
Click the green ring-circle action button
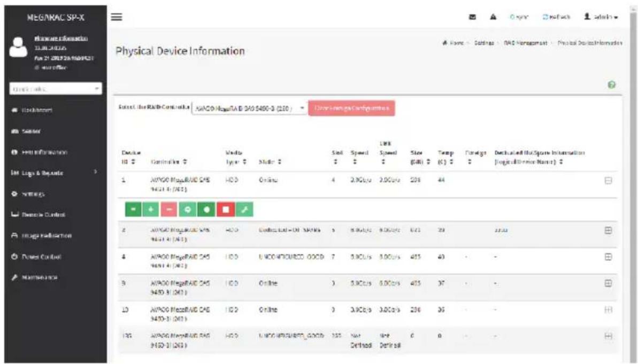point(188,210)
